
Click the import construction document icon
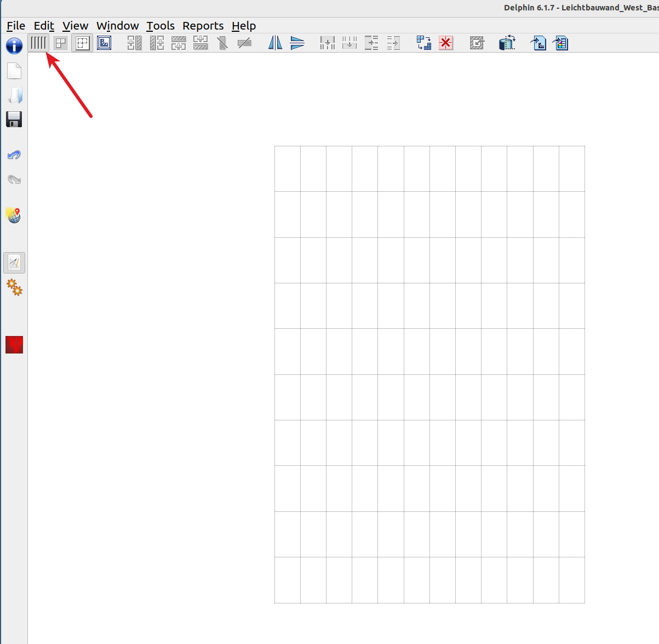(538, 43)
